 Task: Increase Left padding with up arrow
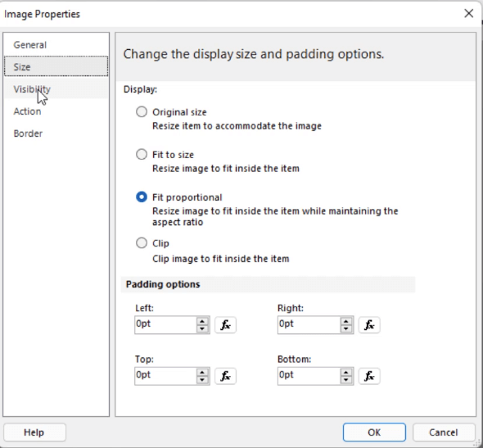[202, 321]
